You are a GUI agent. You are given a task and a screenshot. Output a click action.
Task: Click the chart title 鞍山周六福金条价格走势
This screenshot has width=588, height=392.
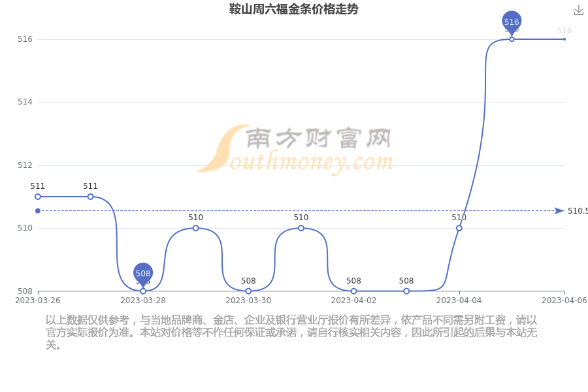[x=293, y=9]
